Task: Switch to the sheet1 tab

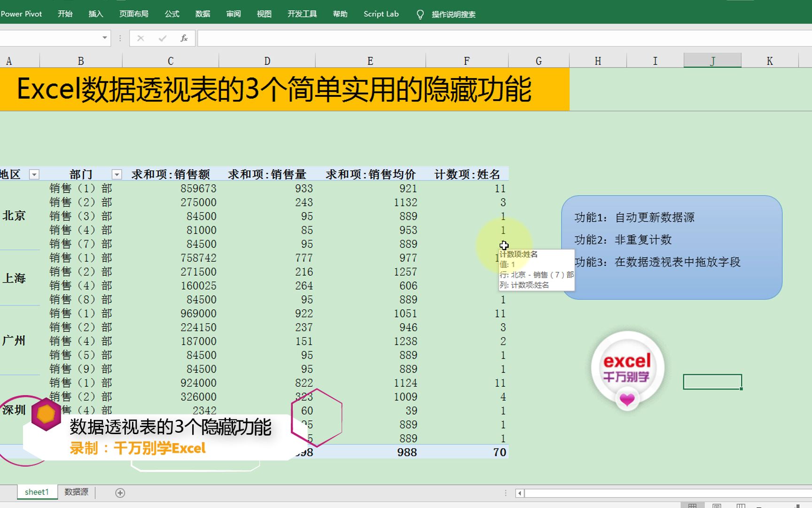Action: (x=37, y=492)
